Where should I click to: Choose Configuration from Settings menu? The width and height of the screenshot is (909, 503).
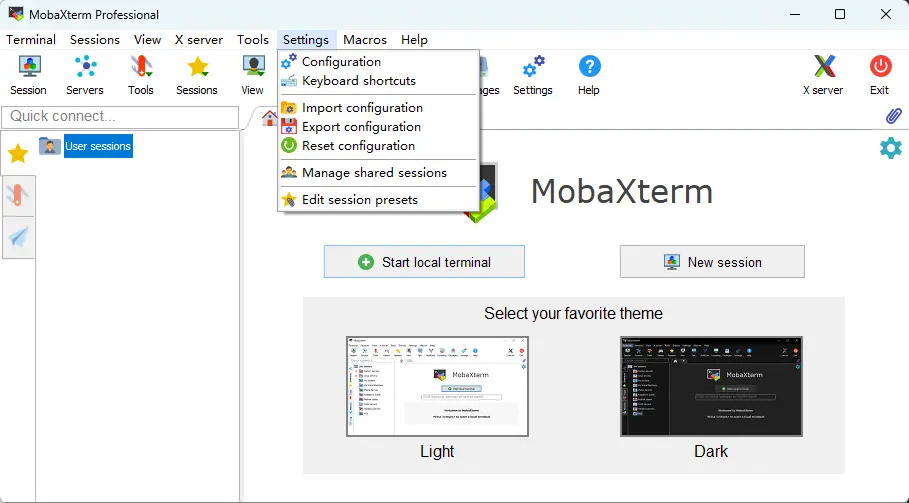tap(379, 61)
